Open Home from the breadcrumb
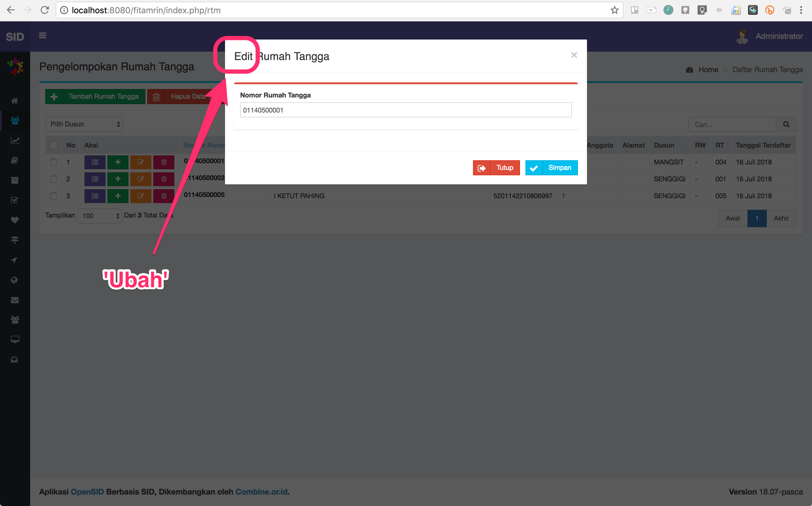812x506 pixels. tap(709, 69)
